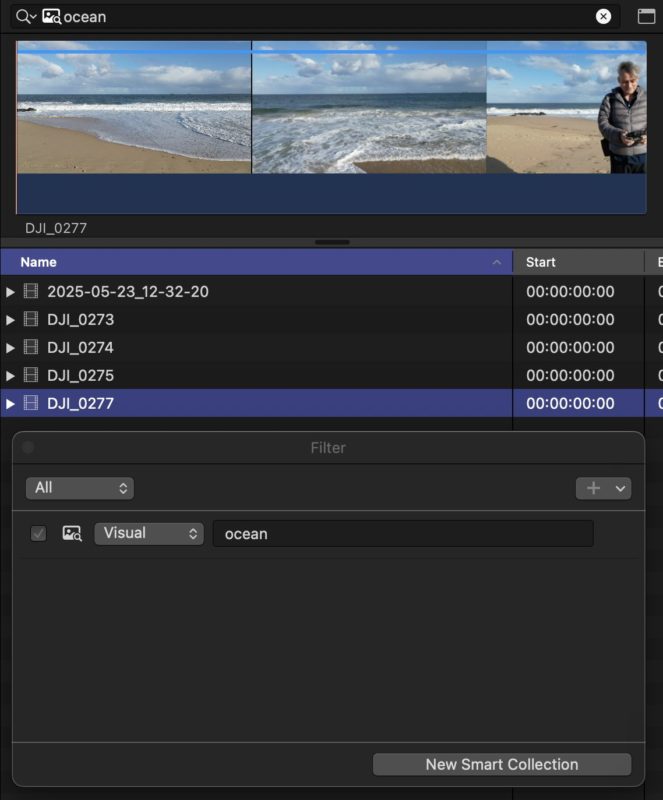Click film icon of DJI_0273 row
The height and width of the screenshot is (800, 663).
click(x=31, y=319)
